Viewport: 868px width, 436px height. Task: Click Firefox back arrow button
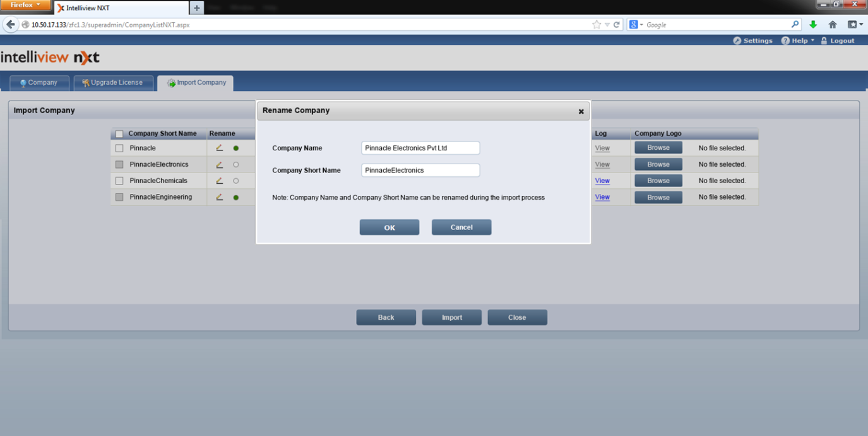11,25
